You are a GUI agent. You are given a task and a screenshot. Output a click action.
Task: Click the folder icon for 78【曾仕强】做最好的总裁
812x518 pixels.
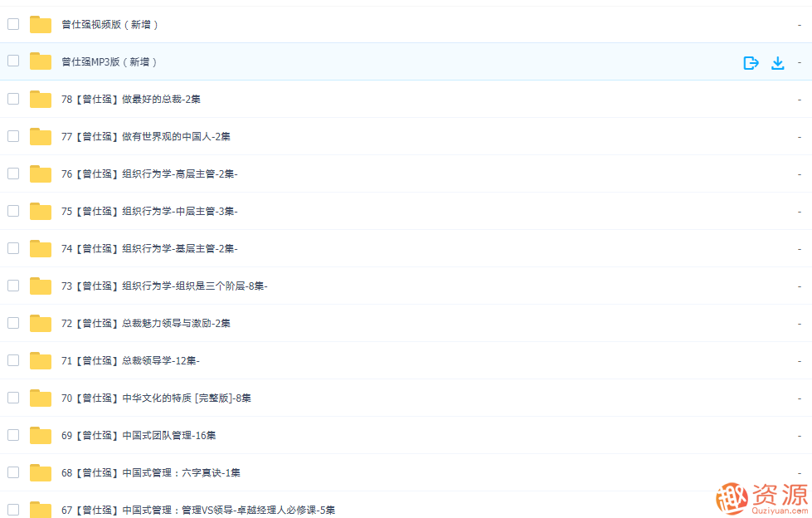point(40,99)
